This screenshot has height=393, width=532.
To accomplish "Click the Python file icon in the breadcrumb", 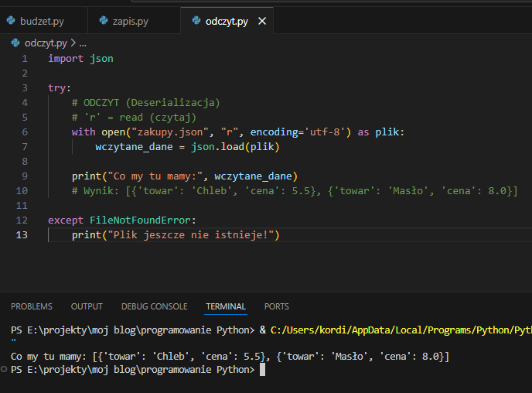I will (x=15, y=43).
